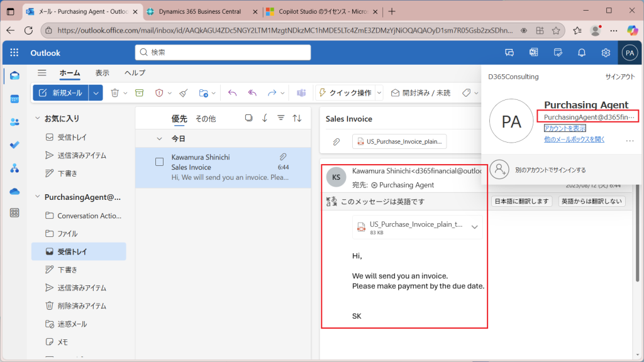644x362 pixels.
Task: Click 開封済み / 未読 button
Action: coord(421,93)
